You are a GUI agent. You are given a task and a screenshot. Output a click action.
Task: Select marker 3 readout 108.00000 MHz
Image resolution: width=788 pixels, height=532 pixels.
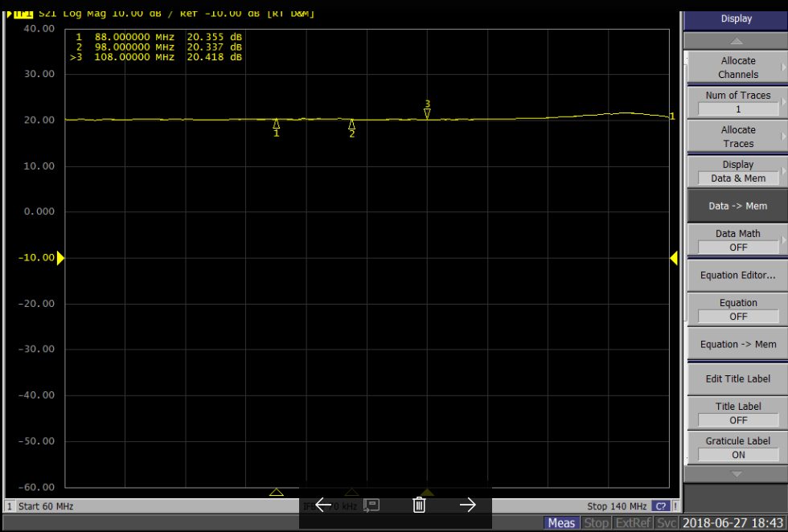click(x=134, y=57)
